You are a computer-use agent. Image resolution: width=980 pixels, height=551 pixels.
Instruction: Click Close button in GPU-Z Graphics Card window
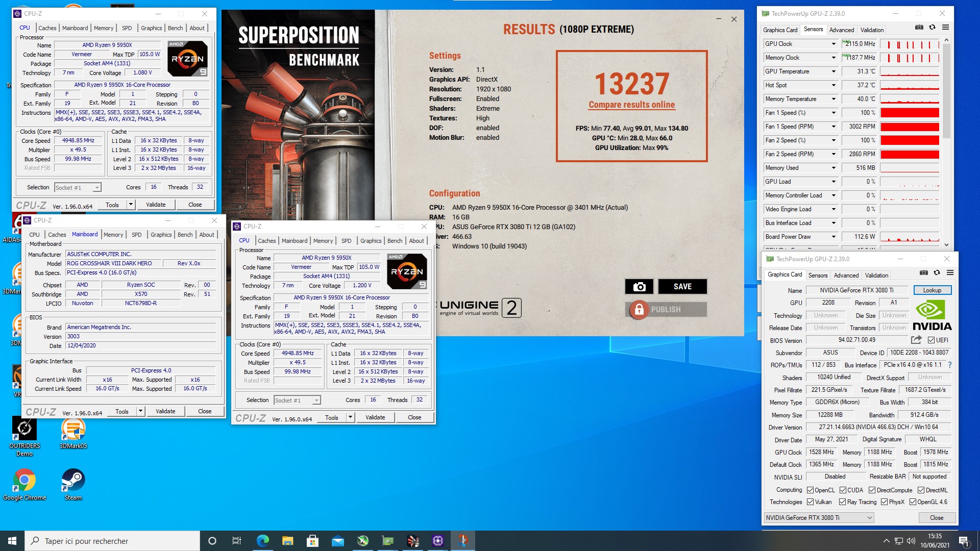click(x=937, y=518)
